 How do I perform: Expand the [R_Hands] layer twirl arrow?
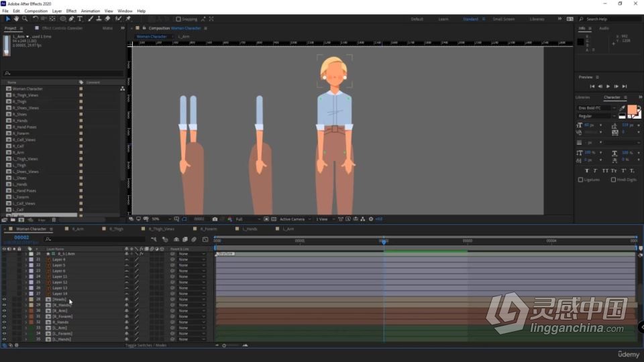pyautogui.click(x=26, y=306)
